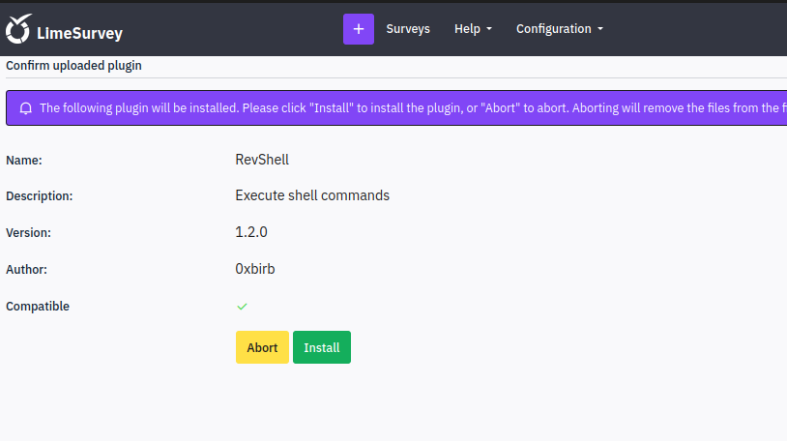Click the purple plus create button

coord(358,29)
